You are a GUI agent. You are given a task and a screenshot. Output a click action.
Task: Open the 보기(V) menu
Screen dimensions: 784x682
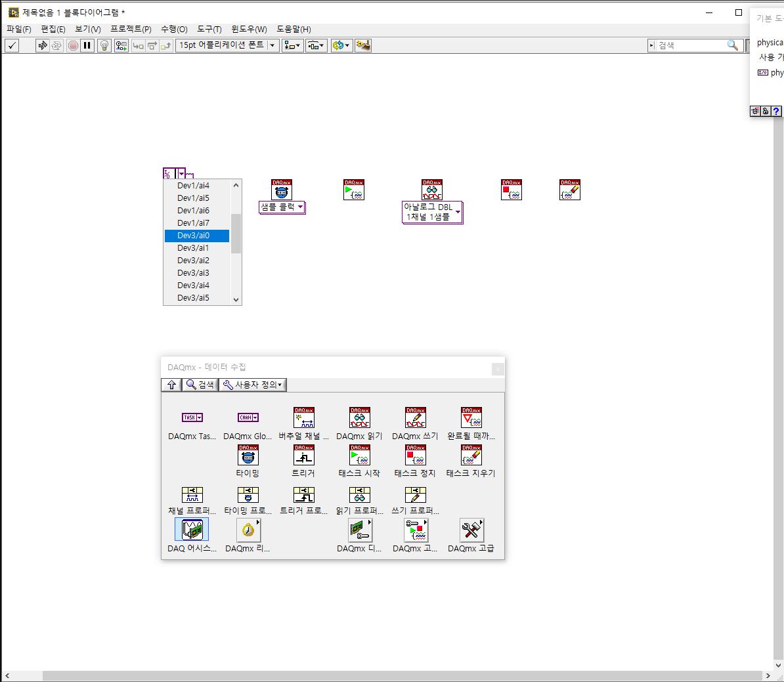pos(88,29)
